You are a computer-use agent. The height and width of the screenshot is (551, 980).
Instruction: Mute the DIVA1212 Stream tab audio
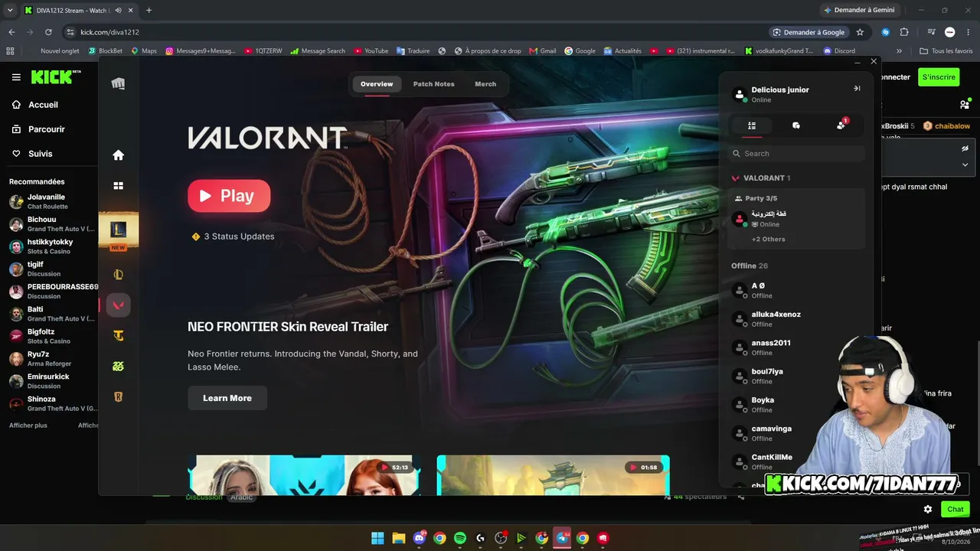118,10
